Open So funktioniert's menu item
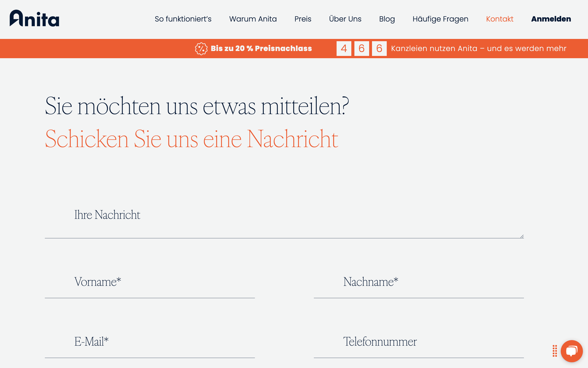 click(183, 19)
